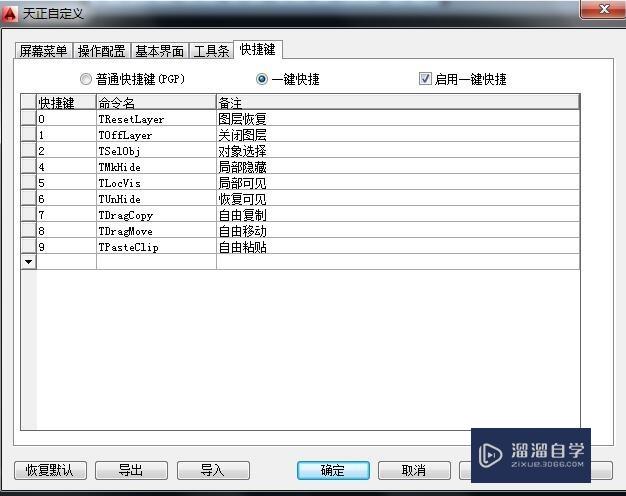The image size is (626, 496).
Task: Click the 快捷键 tab
Action: 258,50
